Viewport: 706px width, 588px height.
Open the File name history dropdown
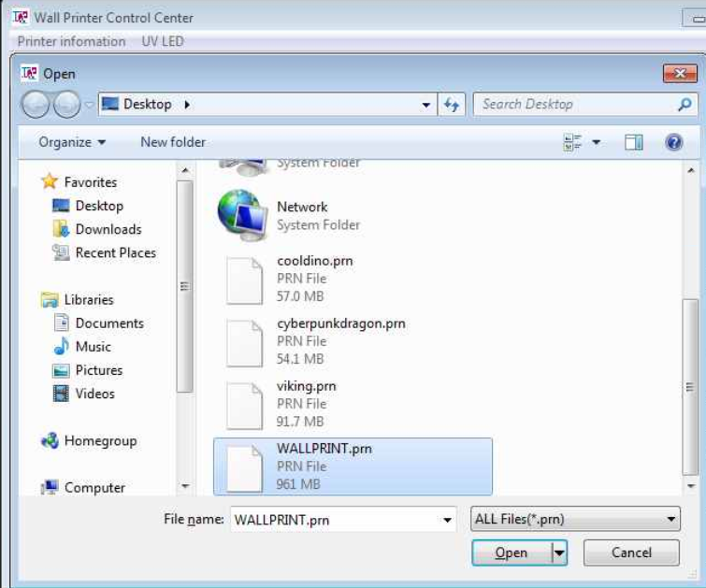pyautogui.click(x=447, y=520)
